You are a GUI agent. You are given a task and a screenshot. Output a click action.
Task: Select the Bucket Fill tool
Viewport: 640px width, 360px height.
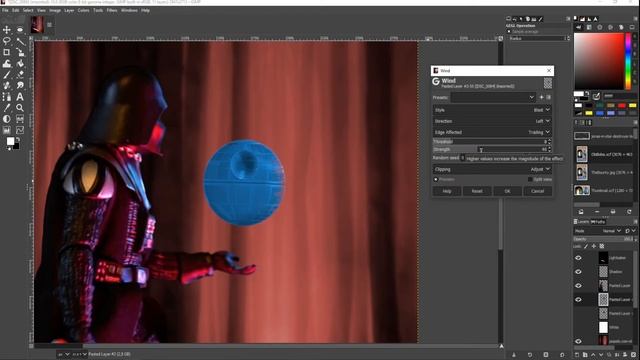(x=20, y=63)
